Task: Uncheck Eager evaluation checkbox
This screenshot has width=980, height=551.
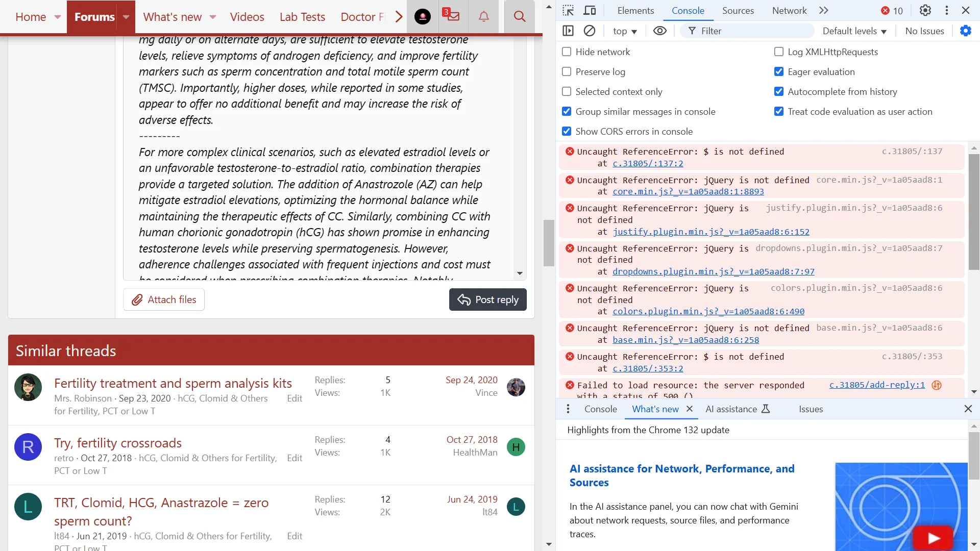Action: click(x=778, y=72)
